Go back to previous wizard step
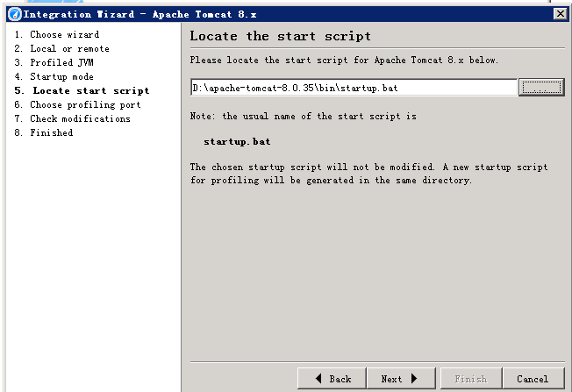 point(332,379)
